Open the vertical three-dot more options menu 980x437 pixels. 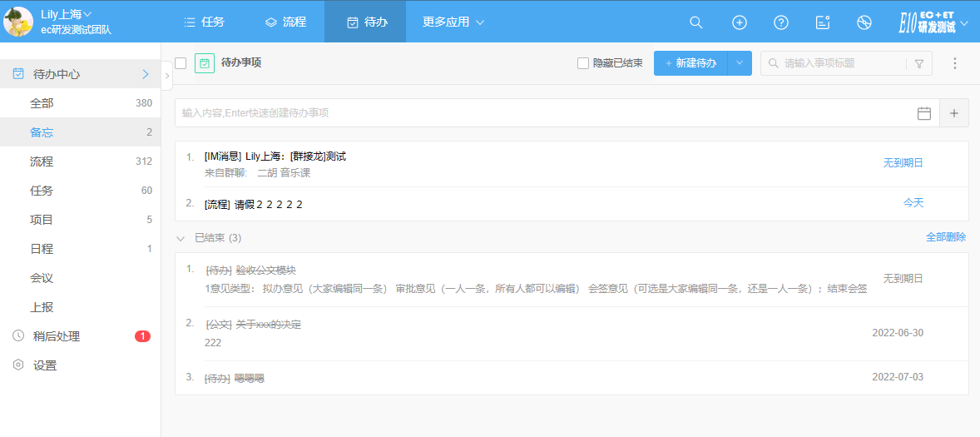coord(954,63)
